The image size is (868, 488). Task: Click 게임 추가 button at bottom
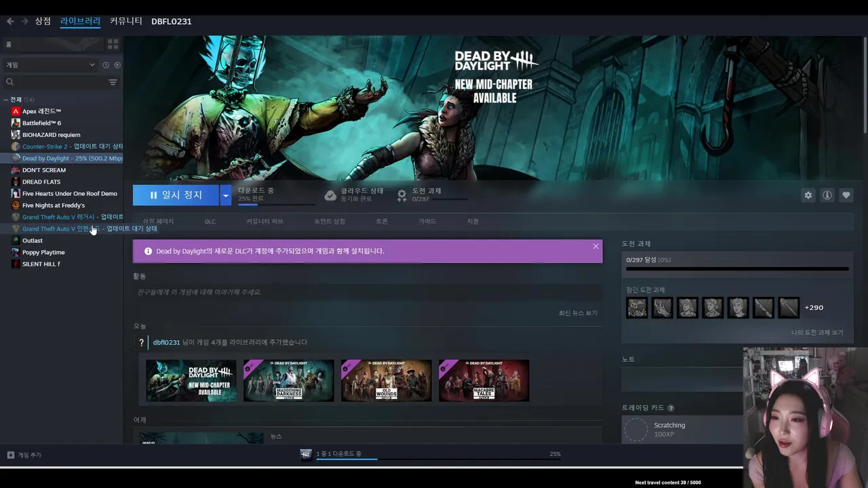tap(24, 455)
